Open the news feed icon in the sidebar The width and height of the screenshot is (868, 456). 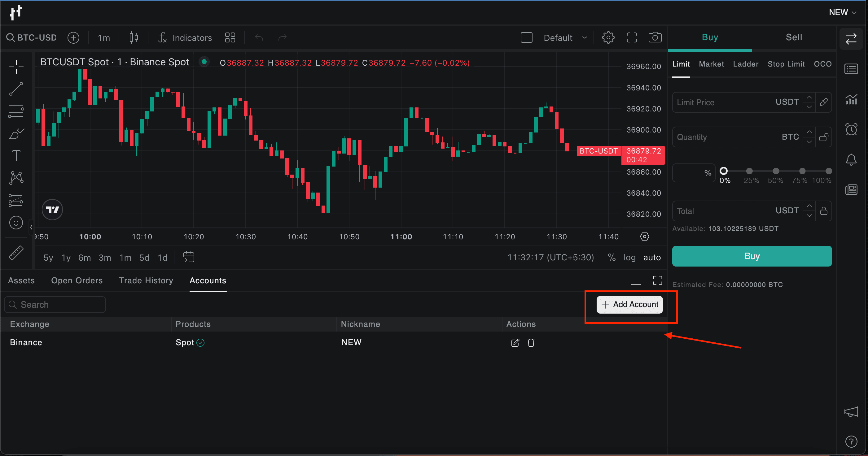click(851, 189)
